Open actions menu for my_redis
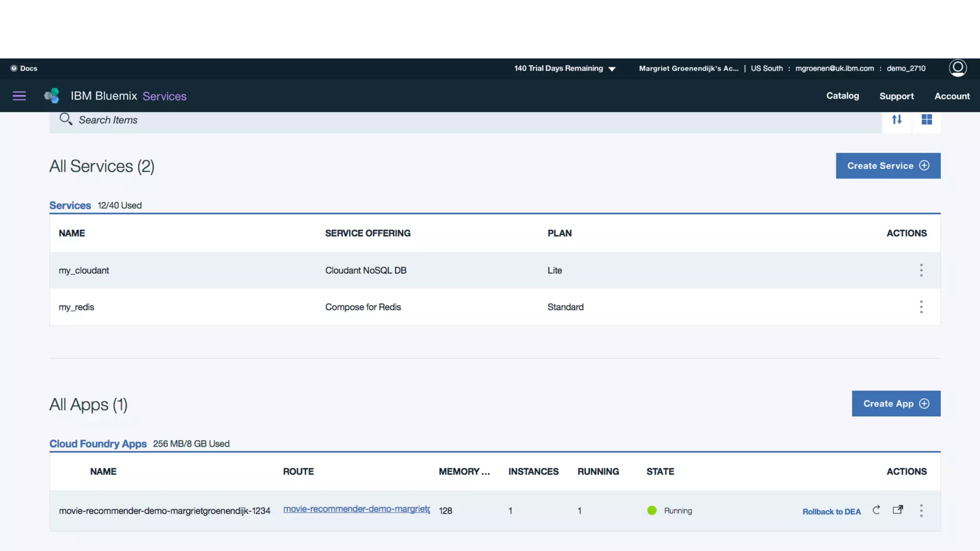 coord(921,307)
